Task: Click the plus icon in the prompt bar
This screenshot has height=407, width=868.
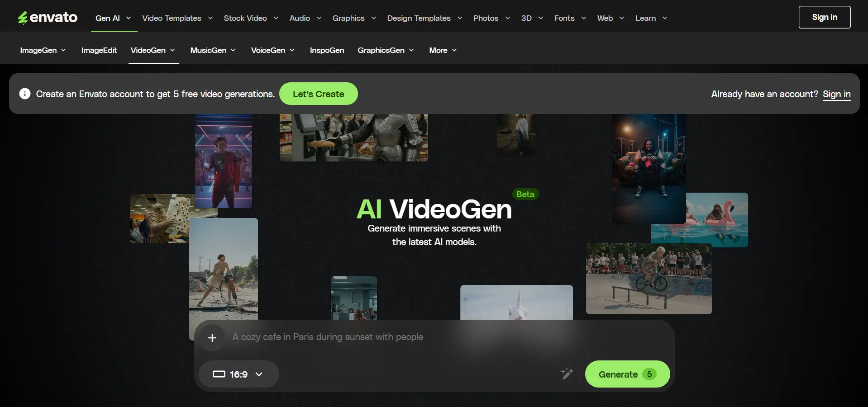Action: [212, 337]
